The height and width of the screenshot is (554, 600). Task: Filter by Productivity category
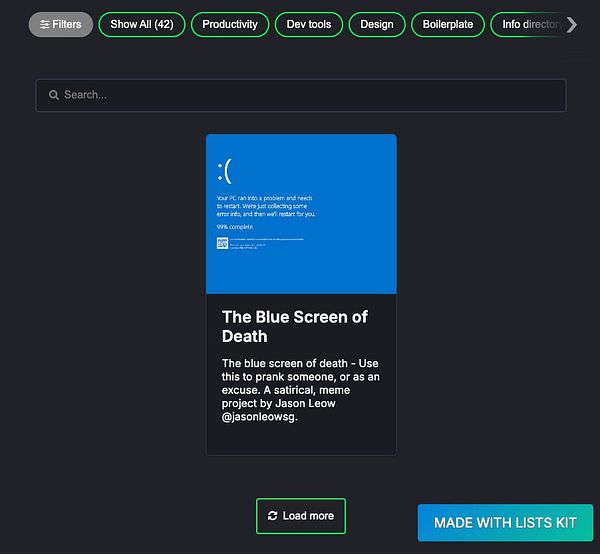pyautogui.click(x=230, y=24)
